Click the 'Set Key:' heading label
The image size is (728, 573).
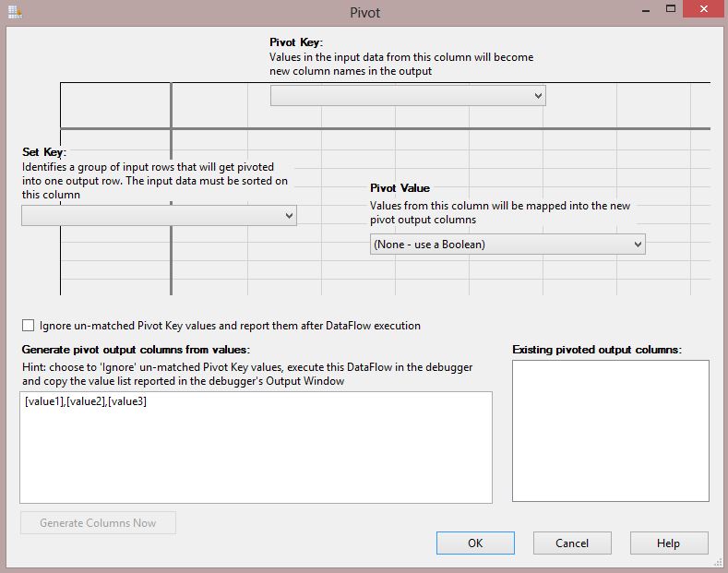pos(44,152)
